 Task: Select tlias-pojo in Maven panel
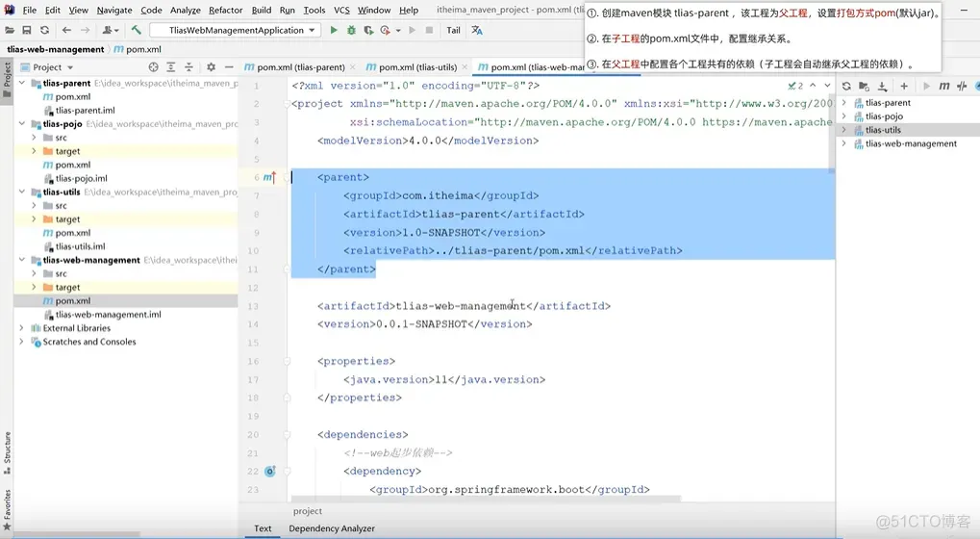883,116
